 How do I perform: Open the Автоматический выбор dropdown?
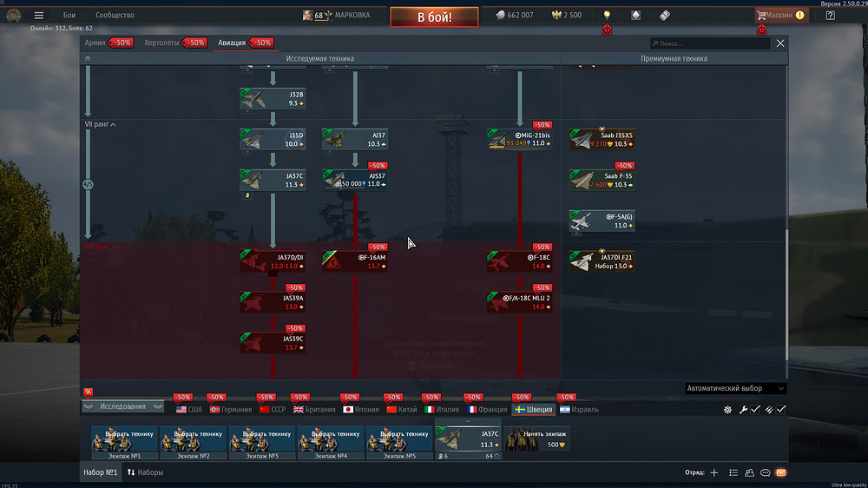[734, 389]
